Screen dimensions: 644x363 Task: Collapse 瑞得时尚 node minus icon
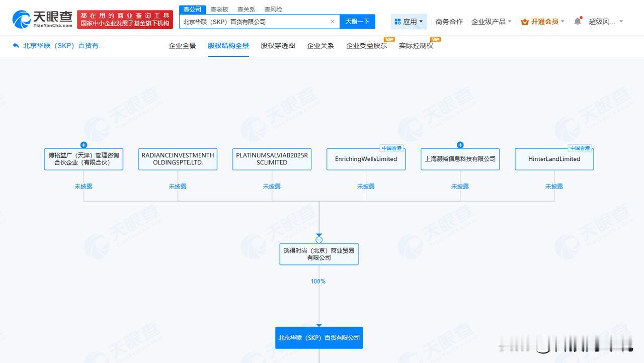pyautogui.click(x=319, y=239)
